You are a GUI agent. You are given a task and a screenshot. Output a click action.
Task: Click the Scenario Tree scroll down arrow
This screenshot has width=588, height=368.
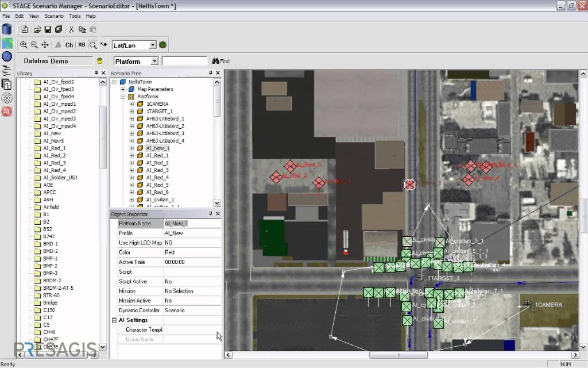[217, 203]
